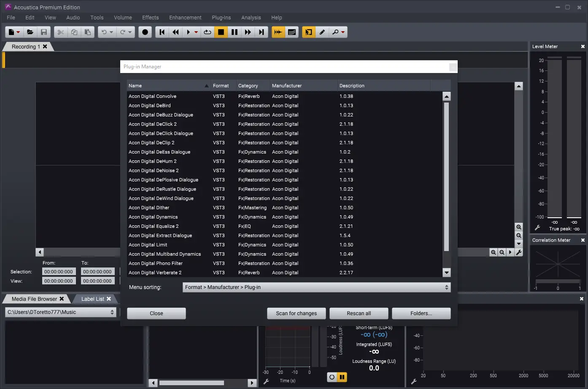Click the View To time field
This screenshot has height=389, width=588.
coord(97,281)
